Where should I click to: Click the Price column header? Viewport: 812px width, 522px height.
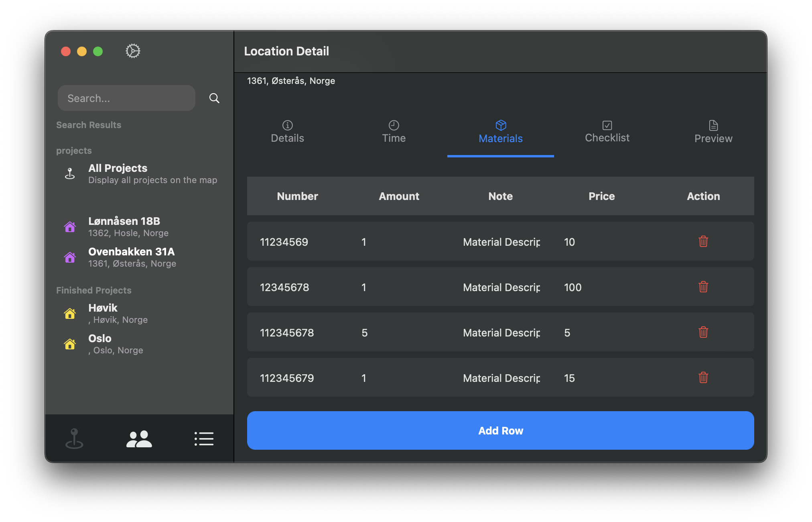point(601,196)
